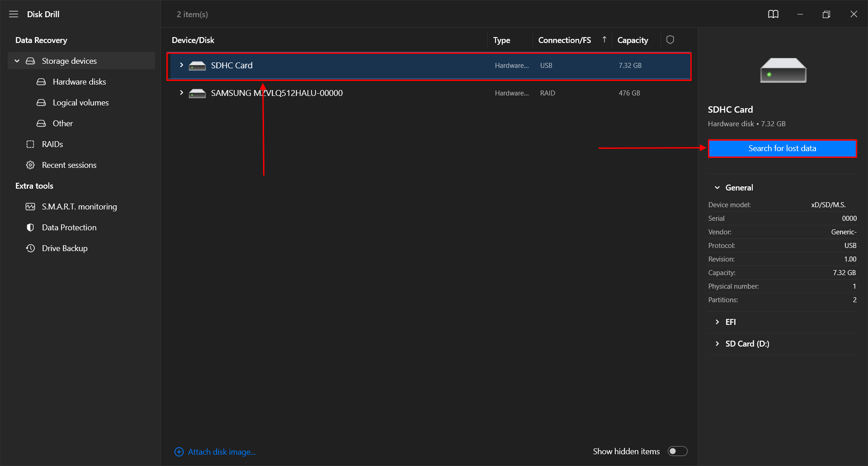
Task: Select Other under Storage devices
Action: [62, 123]
